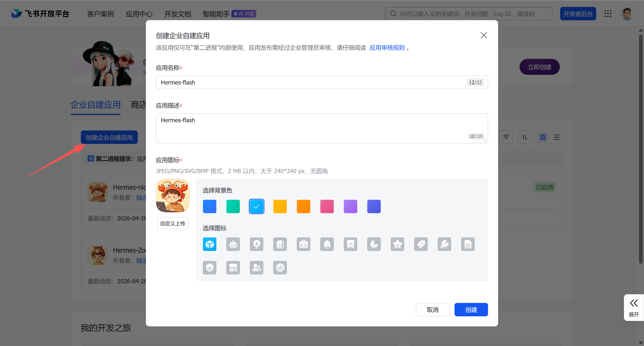Close the 创建企业自建应用 dialog
644x346 pixels.
click(484, 35)
